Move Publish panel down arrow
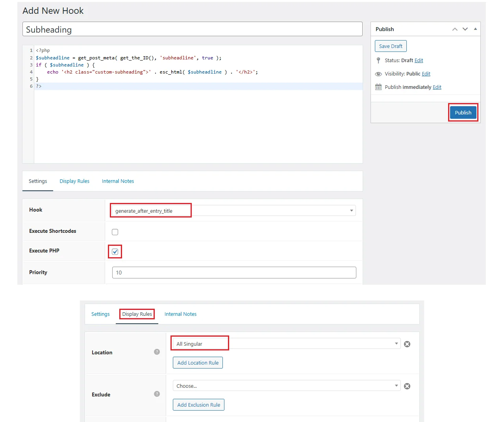 click(465, 29)
